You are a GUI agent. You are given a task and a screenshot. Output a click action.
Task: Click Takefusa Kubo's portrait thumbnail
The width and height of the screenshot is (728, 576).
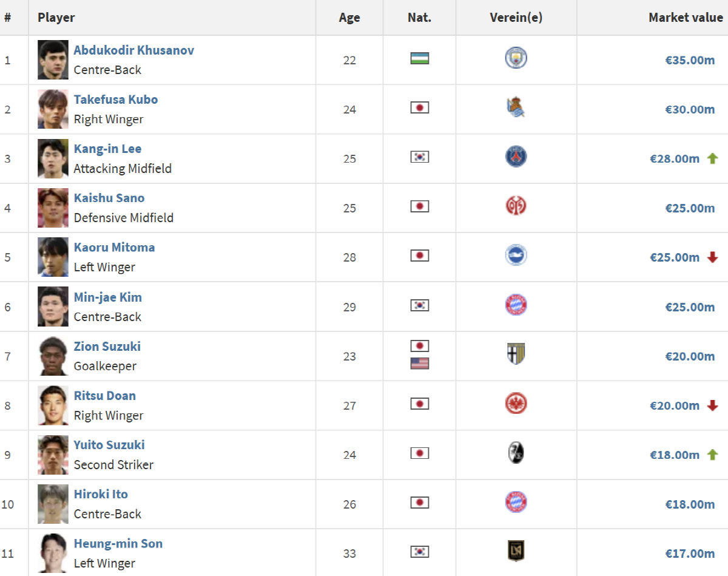pos(53,109)
